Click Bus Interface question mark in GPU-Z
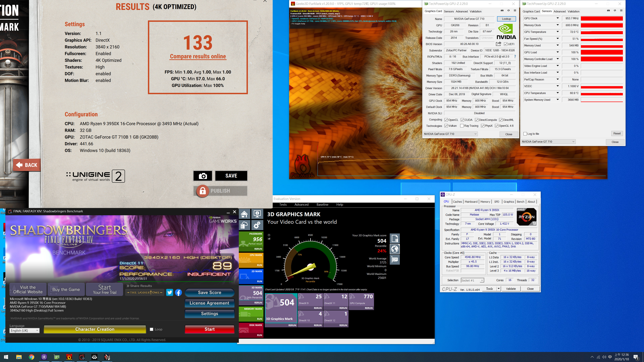 tap(515, 56)
